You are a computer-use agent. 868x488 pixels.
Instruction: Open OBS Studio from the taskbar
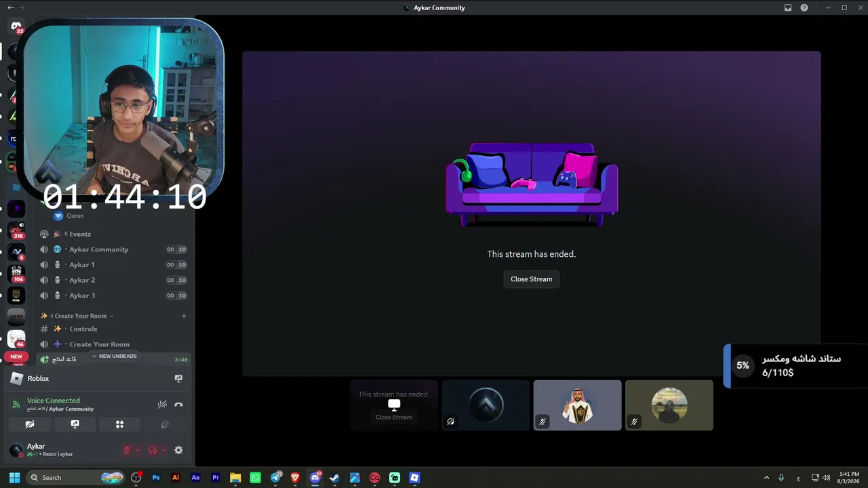pyautogui.click(x=136, y=478)
